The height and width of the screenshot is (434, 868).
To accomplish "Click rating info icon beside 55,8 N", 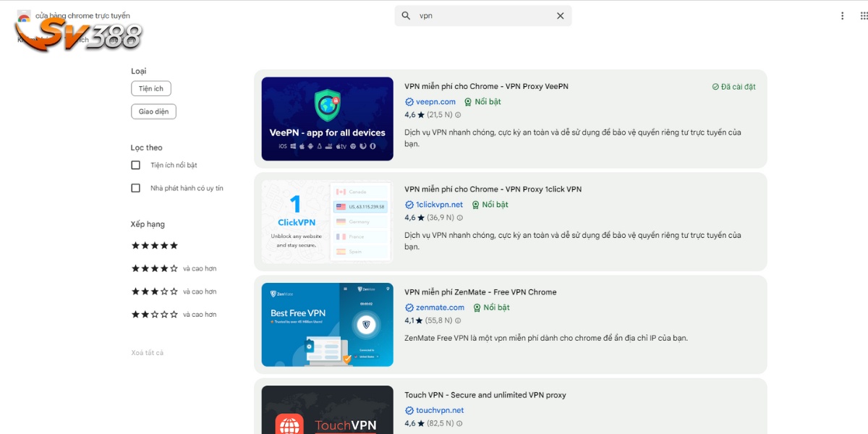I will pyautogui.click(x=458, y=320).
